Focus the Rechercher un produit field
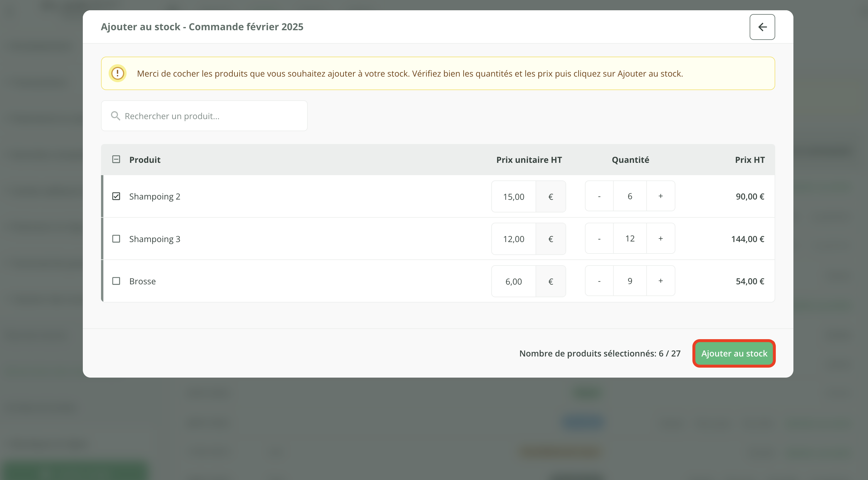 pos(209,116)
